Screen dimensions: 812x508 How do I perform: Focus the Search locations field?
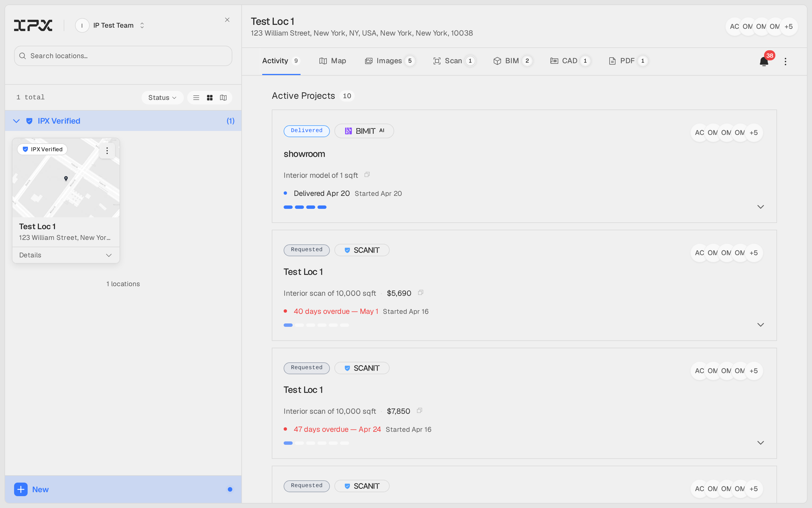coord(123,56)
